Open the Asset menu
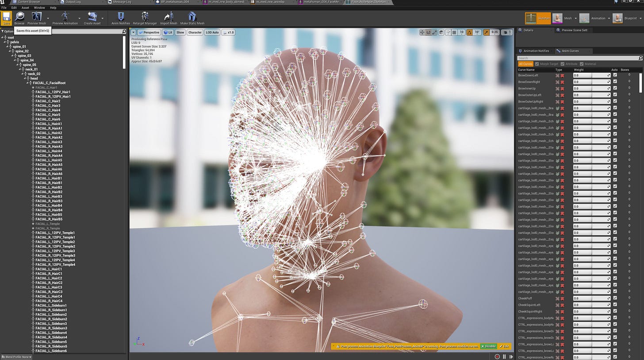The width and height of the screenshot is (644, 360). [25, 8]
